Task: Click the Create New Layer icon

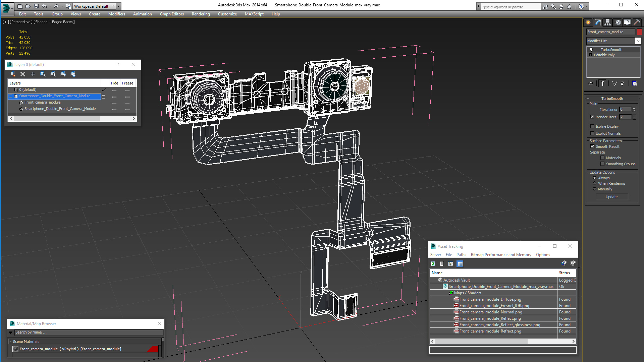Action: (x=13, y=74)
